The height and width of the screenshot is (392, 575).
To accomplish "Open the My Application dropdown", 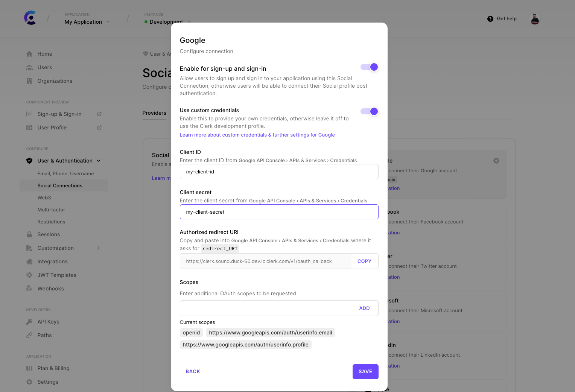I will click(87, 22).
